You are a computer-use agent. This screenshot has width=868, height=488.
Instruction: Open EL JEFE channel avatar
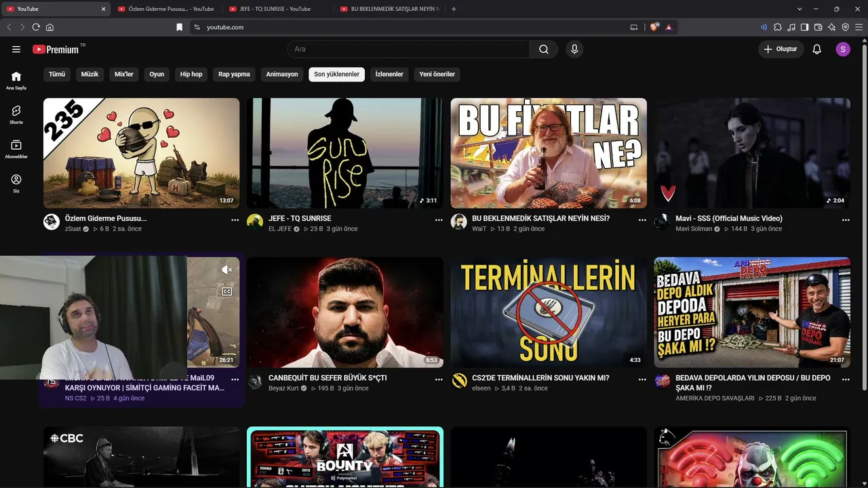[x=255, y=222]
